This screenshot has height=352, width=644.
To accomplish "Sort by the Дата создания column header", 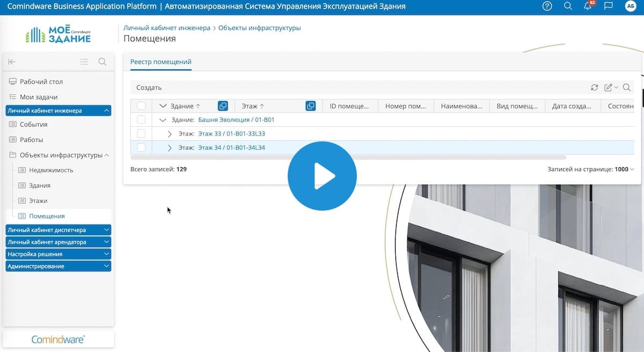I will tap(573, 106).
